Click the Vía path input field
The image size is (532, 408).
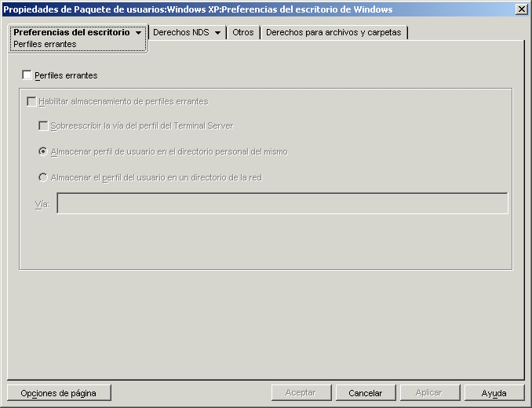(x=282, y=203)
